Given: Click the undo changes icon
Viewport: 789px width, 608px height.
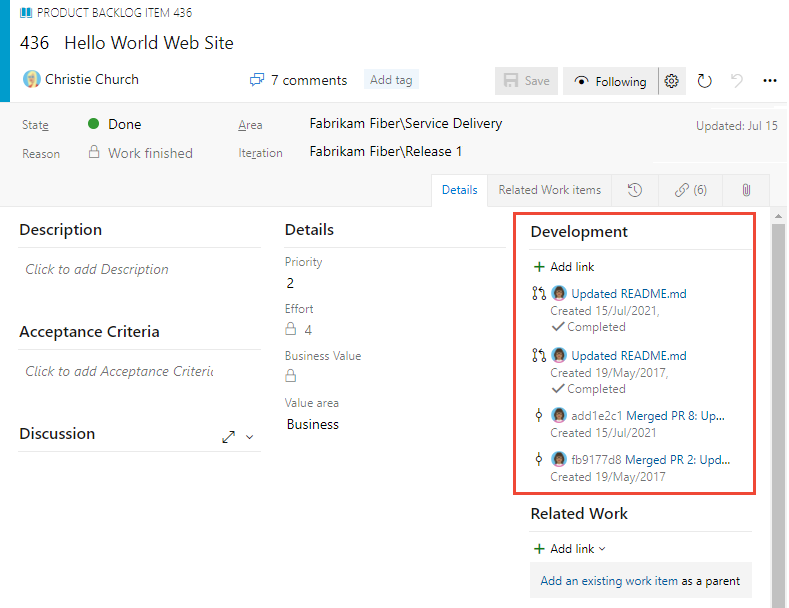Looking at the screenshot, I should tap(738, 82).
